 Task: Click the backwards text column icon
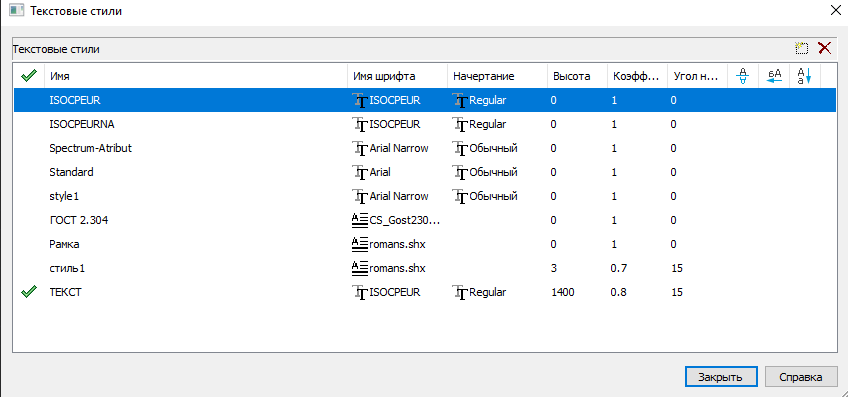pos(775,76)
